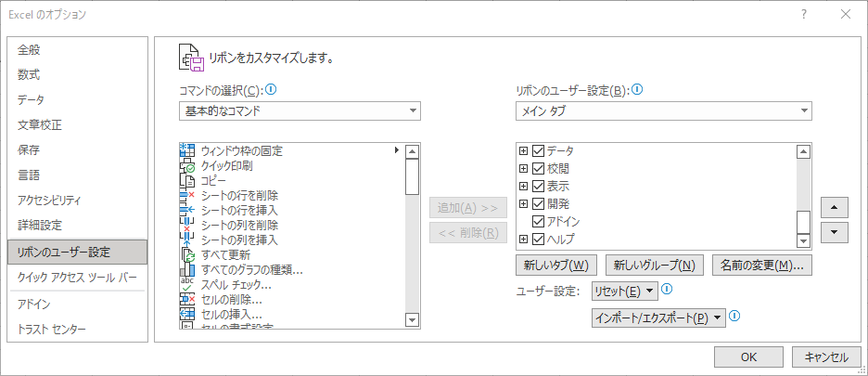Click the すべて更新 refresh icon
This screenshot has width=868, height=376.
click(187, 255)
